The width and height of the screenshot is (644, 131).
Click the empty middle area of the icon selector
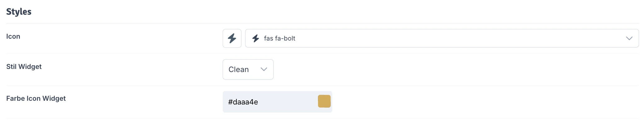click(x=453, y=38)
